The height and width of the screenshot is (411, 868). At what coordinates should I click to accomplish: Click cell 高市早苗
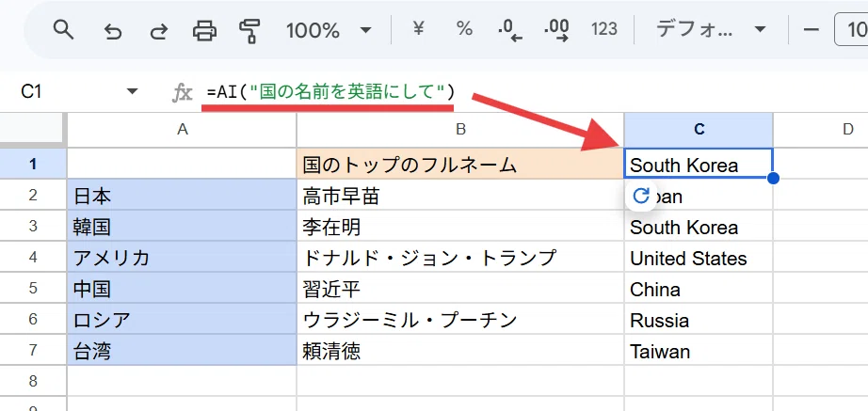[x=460, y=195]
